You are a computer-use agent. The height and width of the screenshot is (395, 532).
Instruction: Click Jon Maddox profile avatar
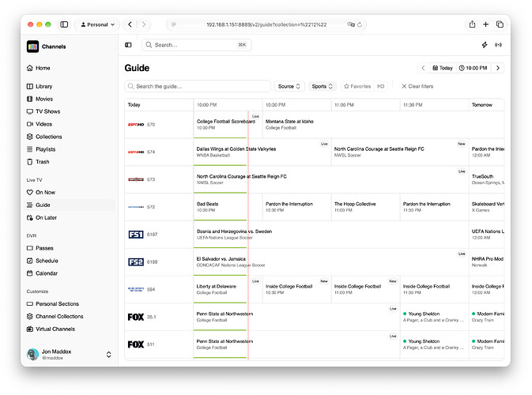point(32,354)
